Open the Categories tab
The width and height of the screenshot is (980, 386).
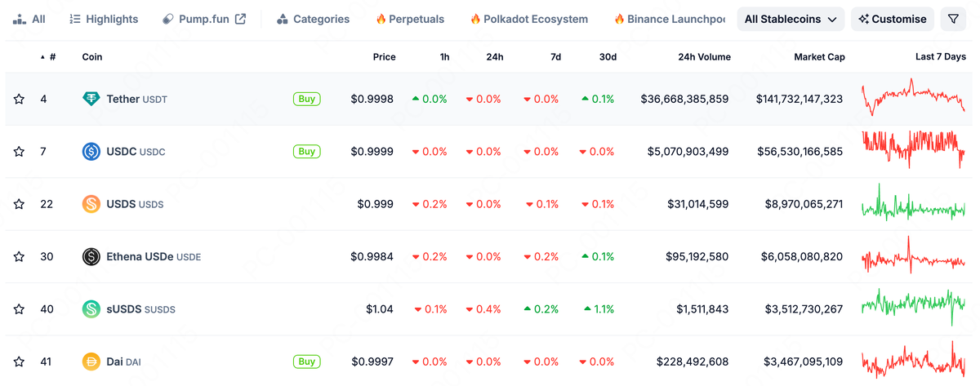(x=313, y=19)
